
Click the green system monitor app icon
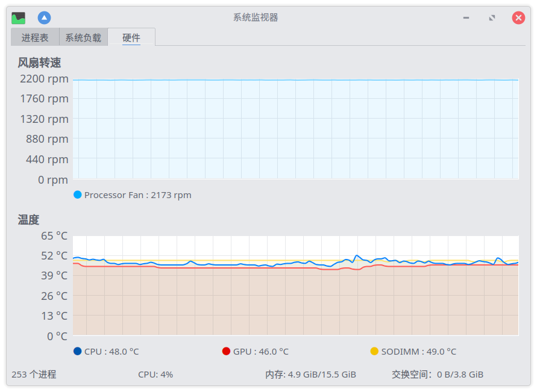pyautogui.click(x=18, y=18)
